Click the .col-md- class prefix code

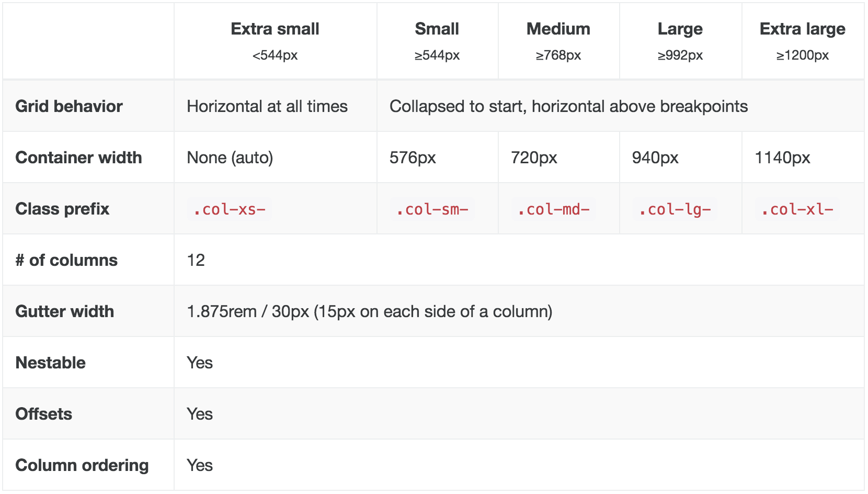pos(553,209)
